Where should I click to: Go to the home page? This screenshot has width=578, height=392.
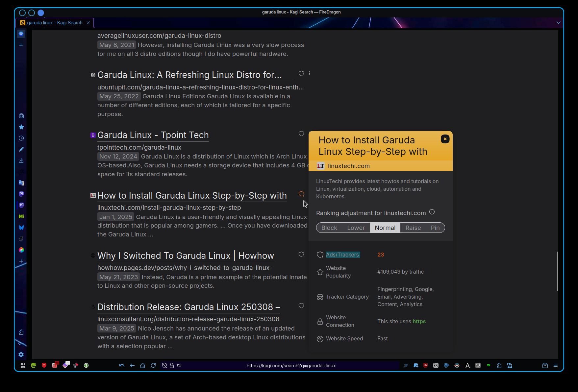point(143,365)
